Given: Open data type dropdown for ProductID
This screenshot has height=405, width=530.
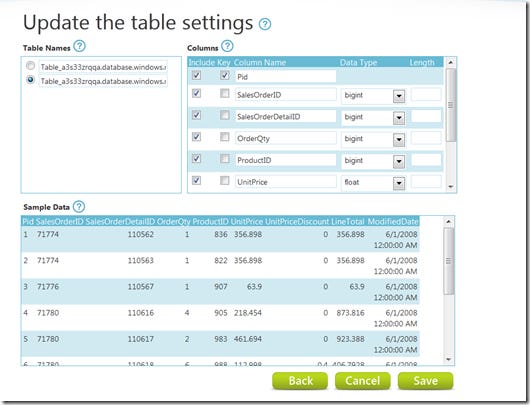Looking at the screenshot, I should coord(399,162).
